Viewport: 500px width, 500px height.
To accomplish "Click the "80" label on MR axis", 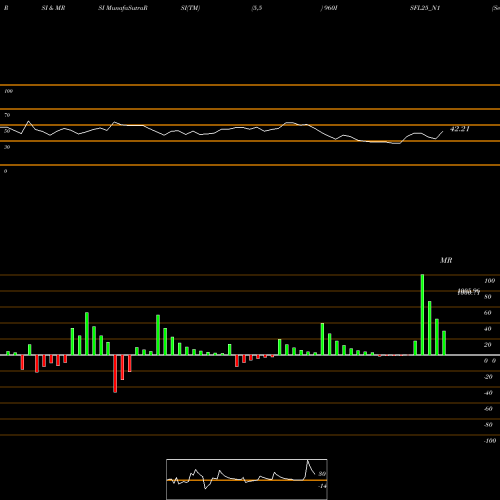I will pyautogui.click(x=488, y=297).
